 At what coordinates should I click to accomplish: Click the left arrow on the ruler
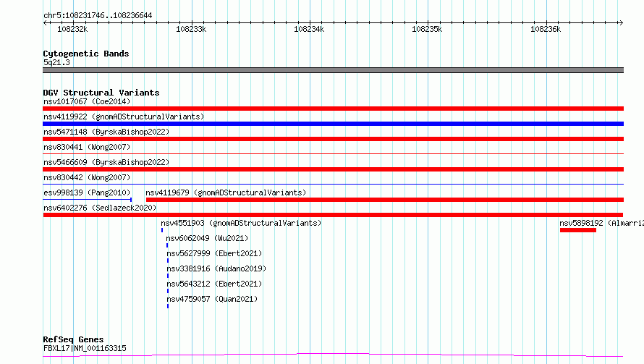[45, 22]
